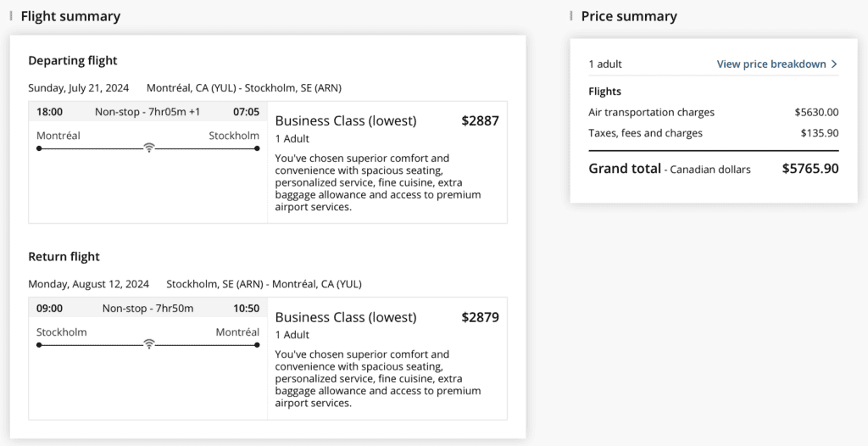The width and height of the screenshot is (868, 446).
Task: Click the Departing flight section heading
Action: (73, 60)
